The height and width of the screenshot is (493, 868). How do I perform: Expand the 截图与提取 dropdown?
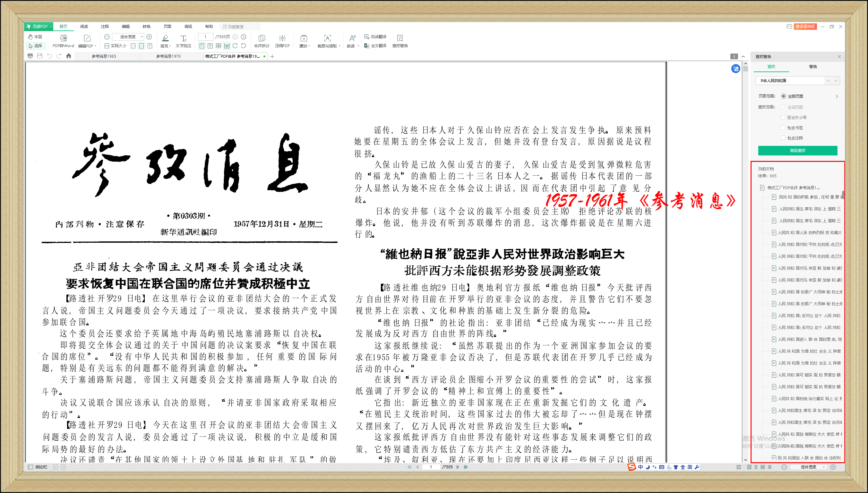point(339,46)
